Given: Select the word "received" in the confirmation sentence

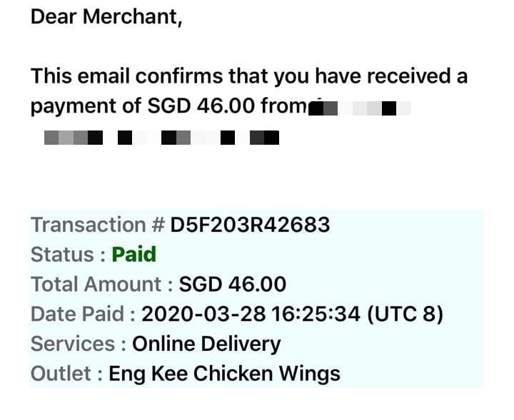Looking at the screenshot, I should 404,76.
